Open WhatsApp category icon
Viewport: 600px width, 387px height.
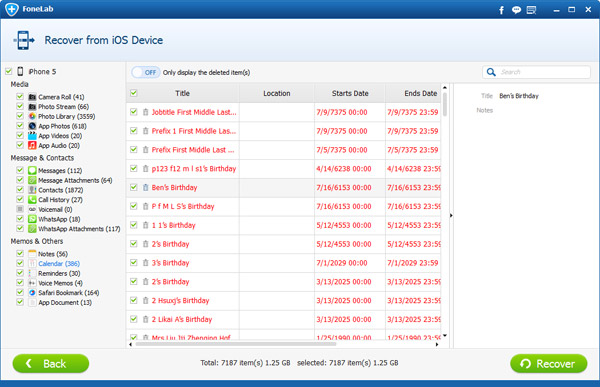32,219
